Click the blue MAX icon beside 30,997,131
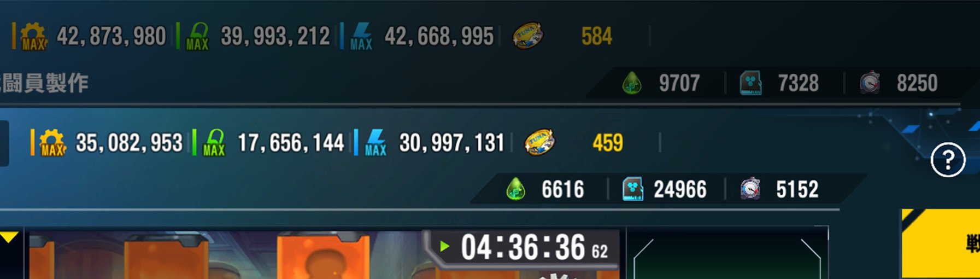This screenshot has height=279, width=980. (375, 143)
